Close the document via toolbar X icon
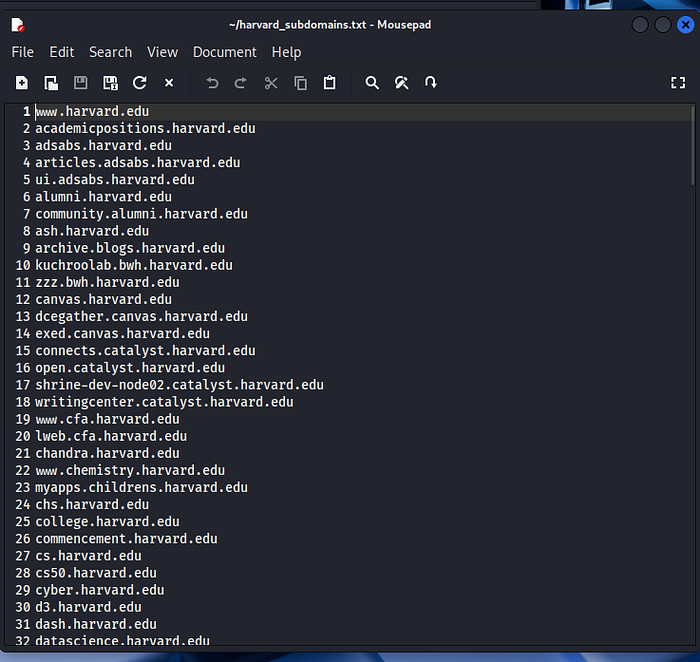The width and height of the screenshot is (700, 662). pos(169,83)
